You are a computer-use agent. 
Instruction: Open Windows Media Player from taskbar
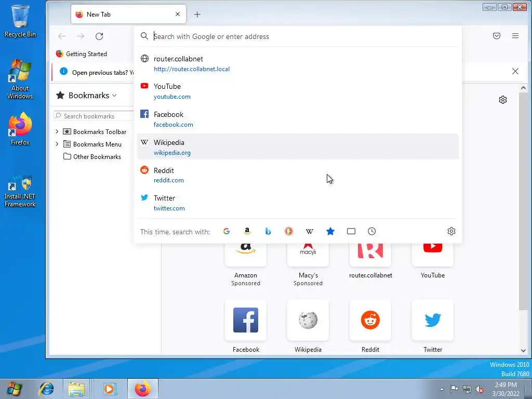point(109,389)
